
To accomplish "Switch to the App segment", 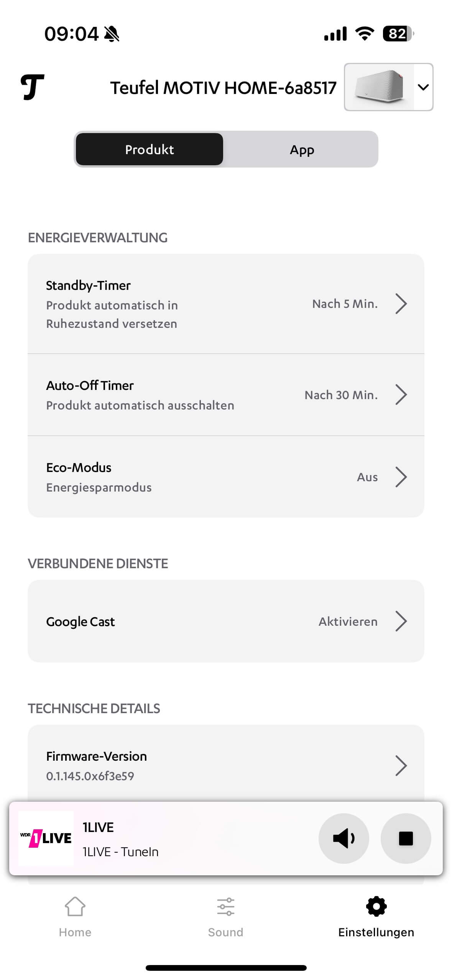I will click(x=302, y=150).
